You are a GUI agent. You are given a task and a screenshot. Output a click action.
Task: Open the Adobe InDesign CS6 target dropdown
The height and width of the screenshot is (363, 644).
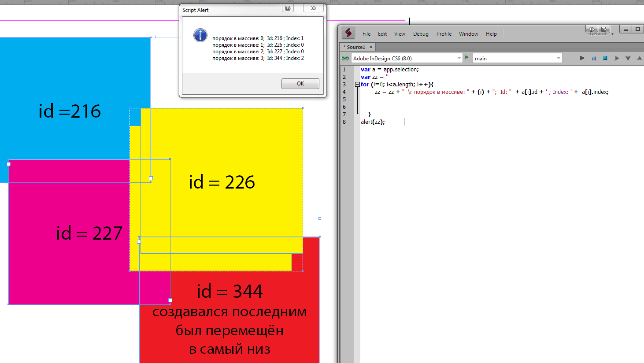click(x=407, y=58)
